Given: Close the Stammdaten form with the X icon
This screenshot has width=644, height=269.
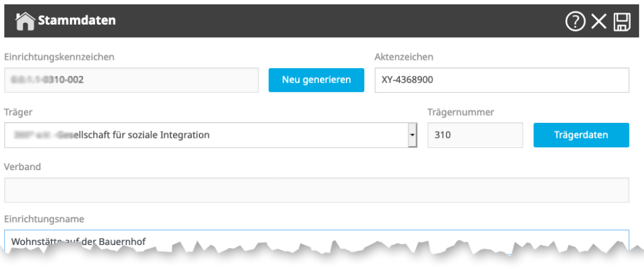Looking at the screenshot, I should click(x=599, y=22).
